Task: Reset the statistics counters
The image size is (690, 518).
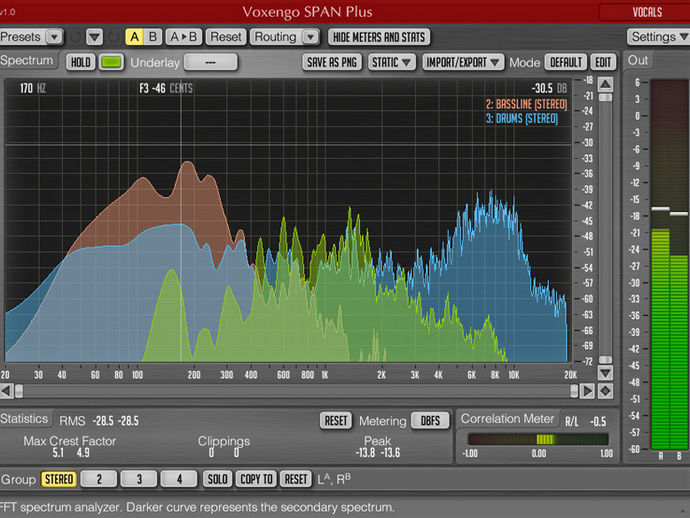Action: (x=336, y=421)
